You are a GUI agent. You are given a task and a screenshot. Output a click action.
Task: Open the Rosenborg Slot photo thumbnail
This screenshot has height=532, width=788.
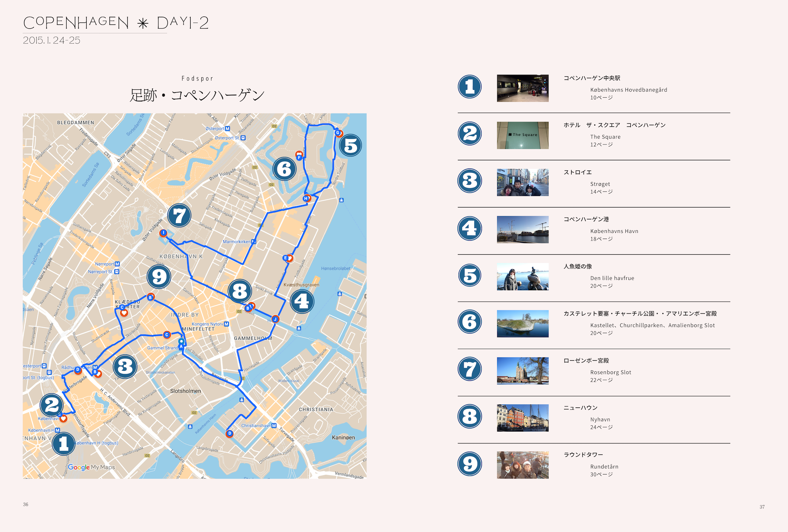point(522,371)
